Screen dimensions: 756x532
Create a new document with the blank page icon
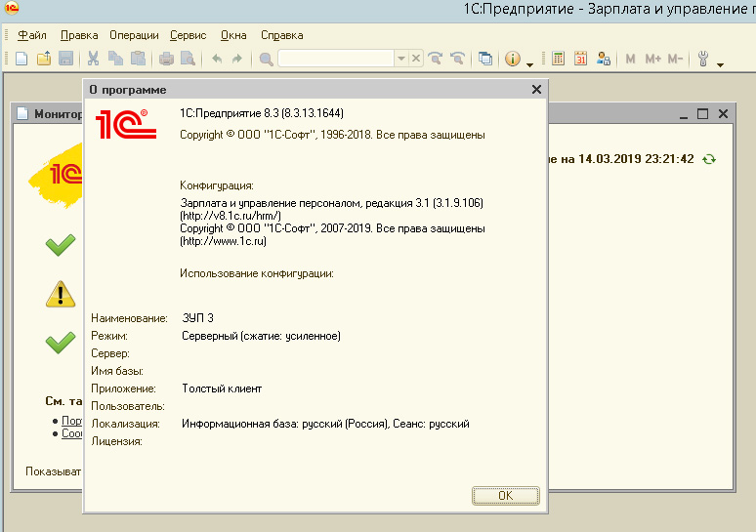coord(21,59)
